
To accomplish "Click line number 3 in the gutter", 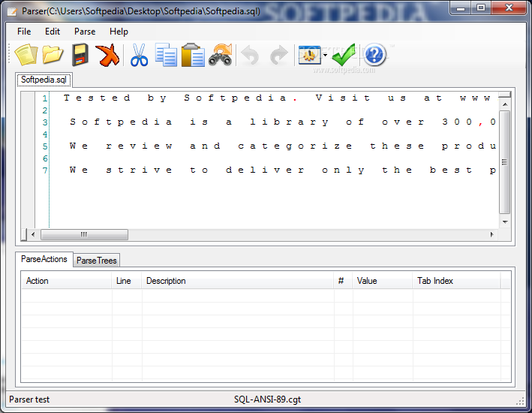I will click(45, 122).
